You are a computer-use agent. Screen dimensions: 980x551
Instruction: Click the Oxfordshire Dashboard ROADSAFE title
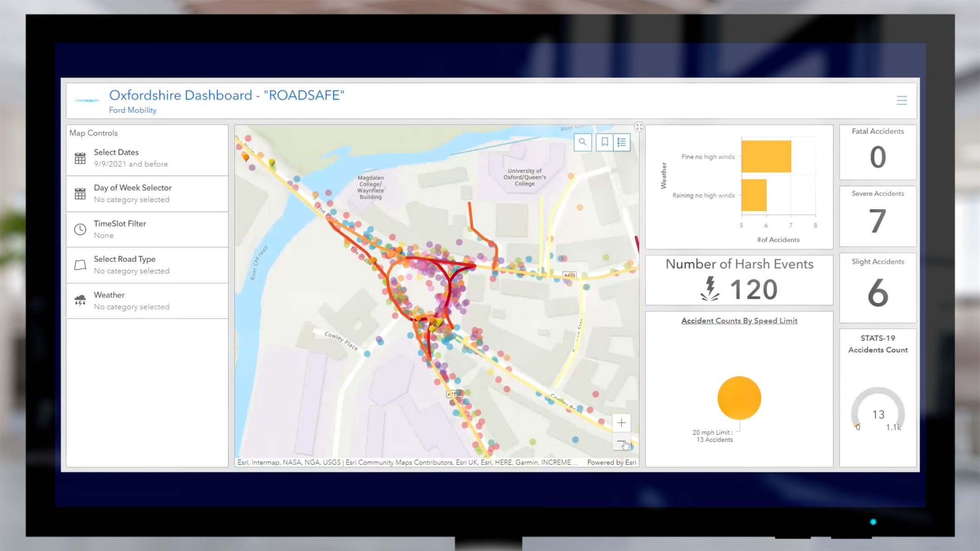pyautogui.click(x=227, y=94)
